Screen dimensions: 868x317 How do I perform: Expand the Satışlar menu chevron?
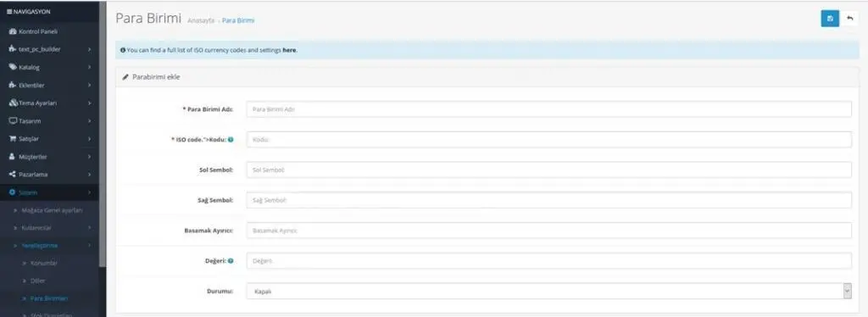pos(89,138)
